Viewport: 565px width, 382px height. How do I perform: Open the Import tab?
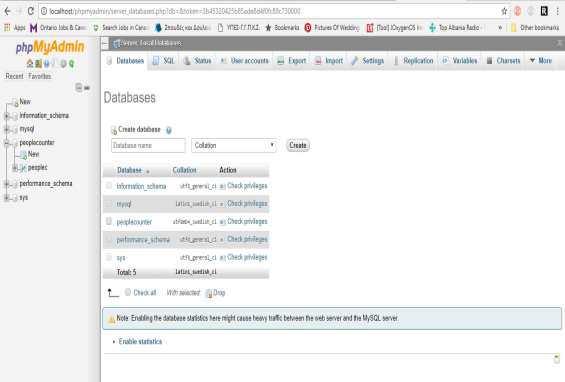tap(329, 61)
